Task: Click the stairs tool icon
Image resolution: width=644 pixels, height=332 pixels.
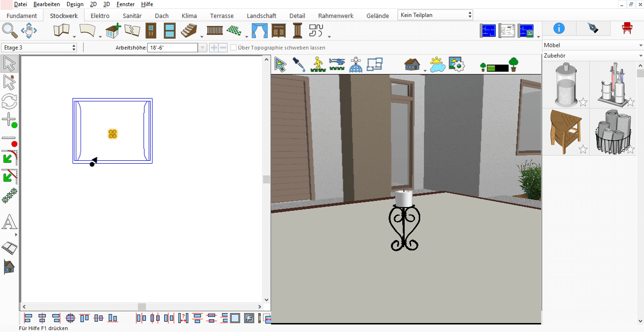Action: click(x=189, y=31)
